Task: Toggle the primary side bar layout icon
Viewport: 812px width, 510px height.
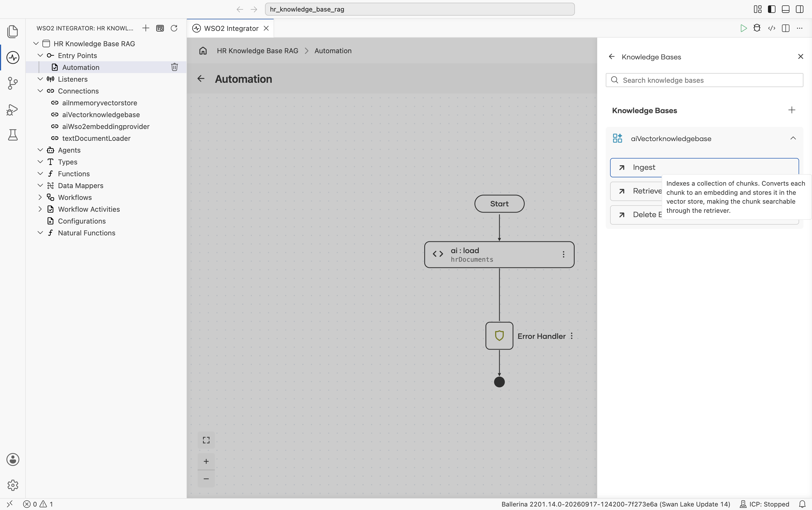Action: 771,9
